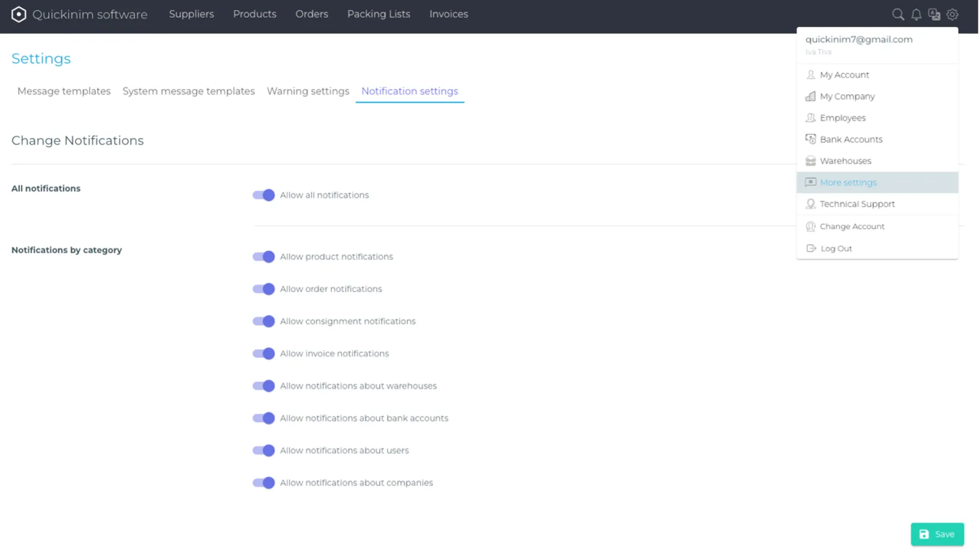This screenshot has height=553, width=980.
Task: Select My Company from account menu
Action: [x=847, y=97]
